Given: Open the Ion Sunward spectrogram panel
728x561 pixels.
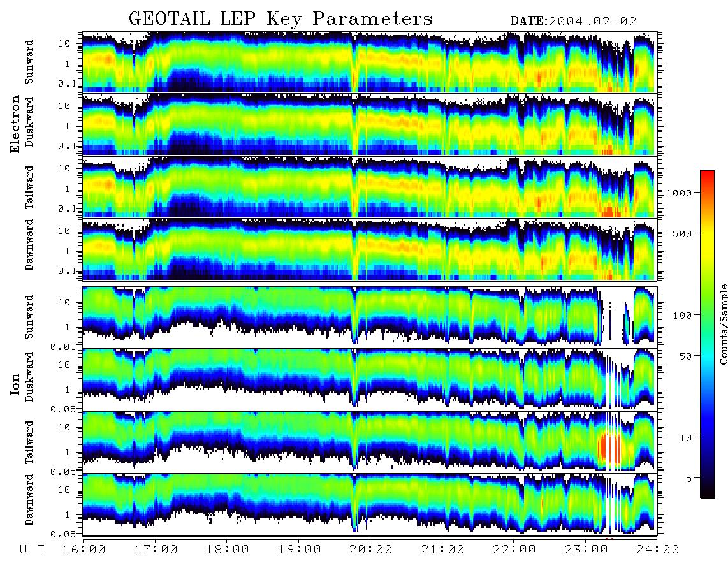Looking at the screenshot, I should (369, 317).
